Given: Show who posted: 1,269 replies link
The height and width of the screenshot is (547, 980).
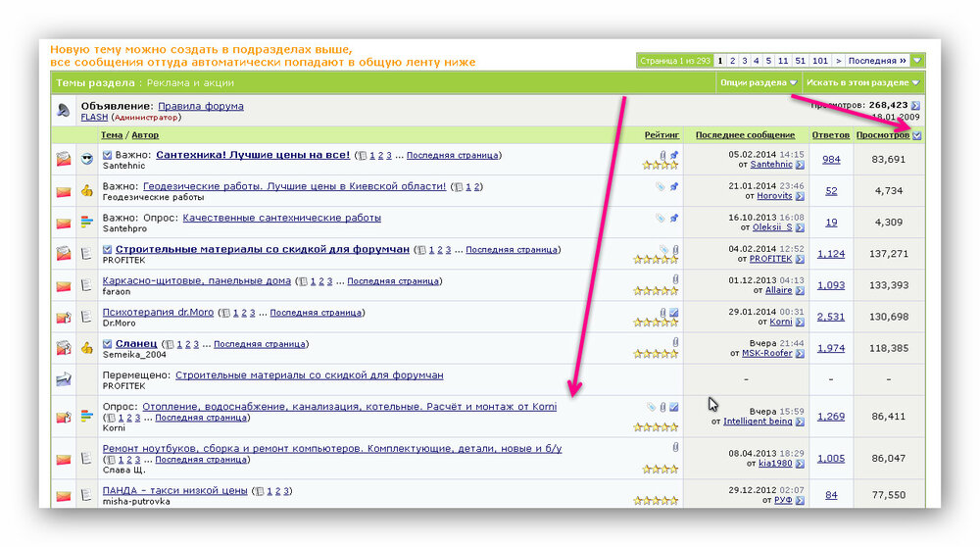Looking at the screenshot, I should [831, 417].
